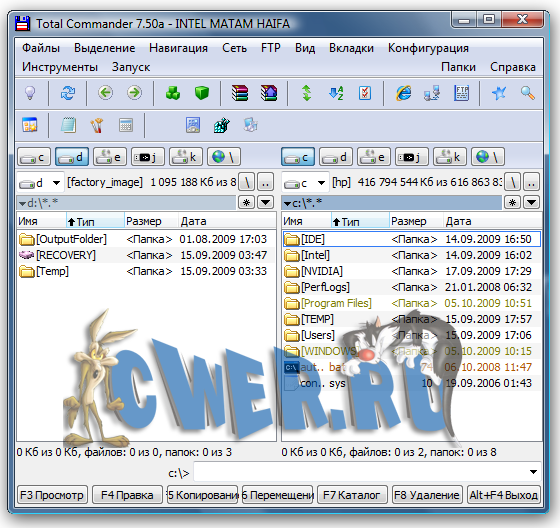Open the Конфигурация menu

[x=428, y=48]
